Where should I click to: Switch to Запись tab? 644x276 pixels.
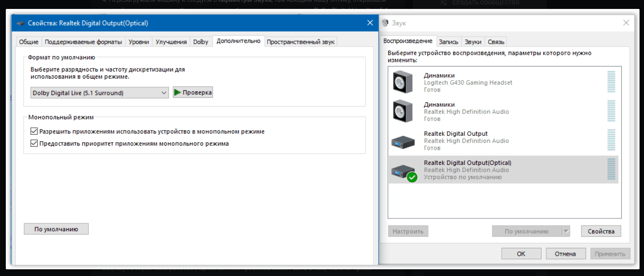449,42
